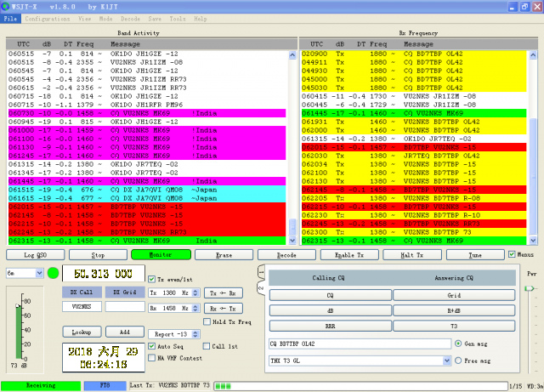Click the Receiving status indicator
This screenshot has width=544, height=392.
point(41,385)
